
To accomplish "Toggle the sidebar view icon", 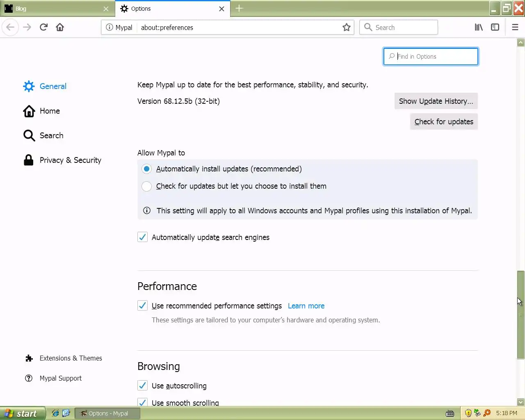I will pos(495,27).
